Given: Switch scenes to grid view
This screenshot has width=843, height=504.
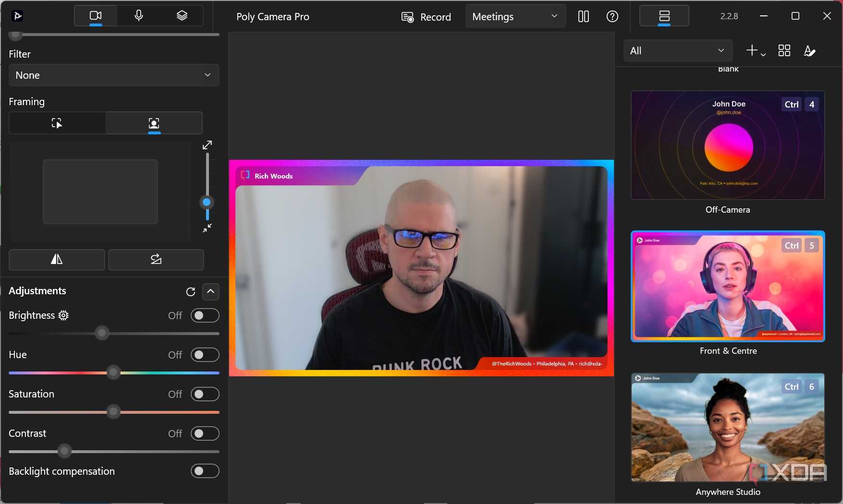Looking at the screenshot, I should click(x=784, y=50).
